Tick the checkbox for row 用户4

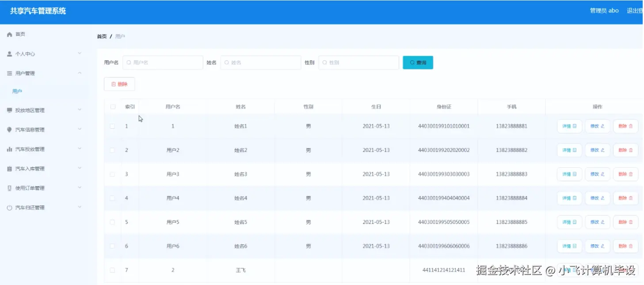(112, 198)
